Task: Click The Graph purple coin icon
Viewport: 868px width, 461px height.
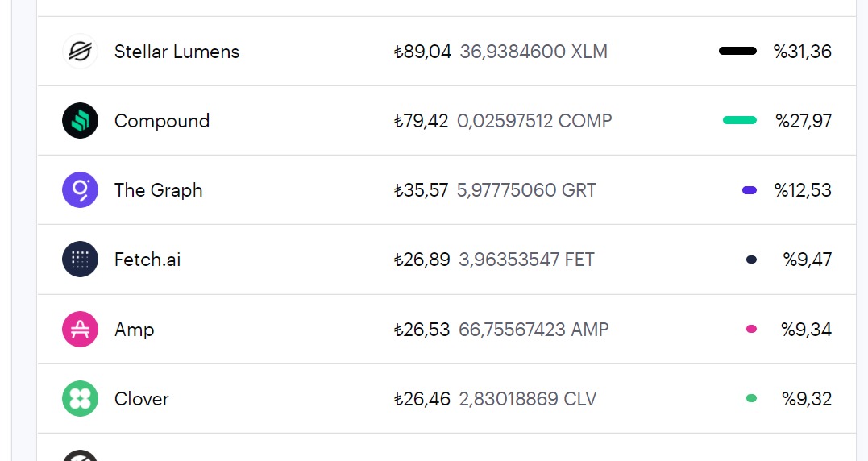Action: click(x=81, y=190)
